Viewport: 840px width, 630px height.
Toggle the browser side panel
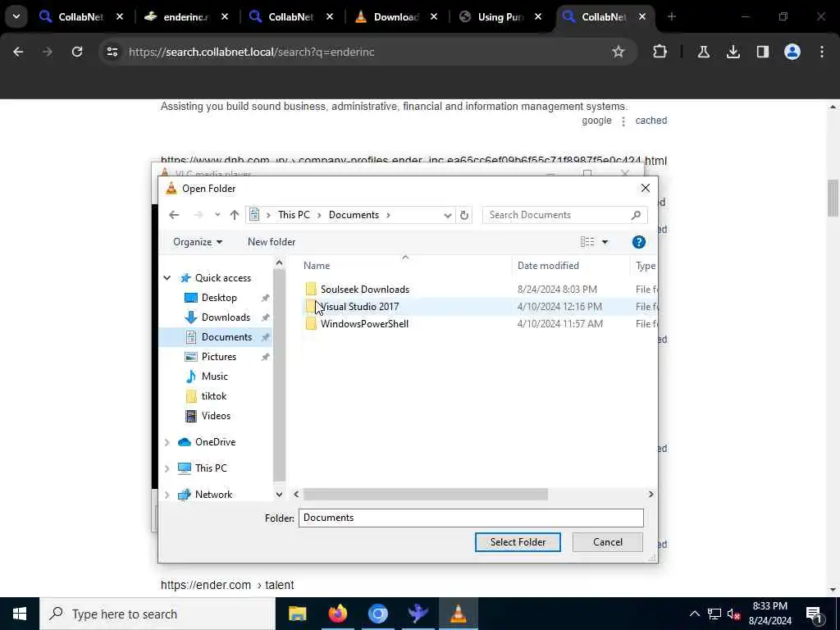[x=762, y=52]
